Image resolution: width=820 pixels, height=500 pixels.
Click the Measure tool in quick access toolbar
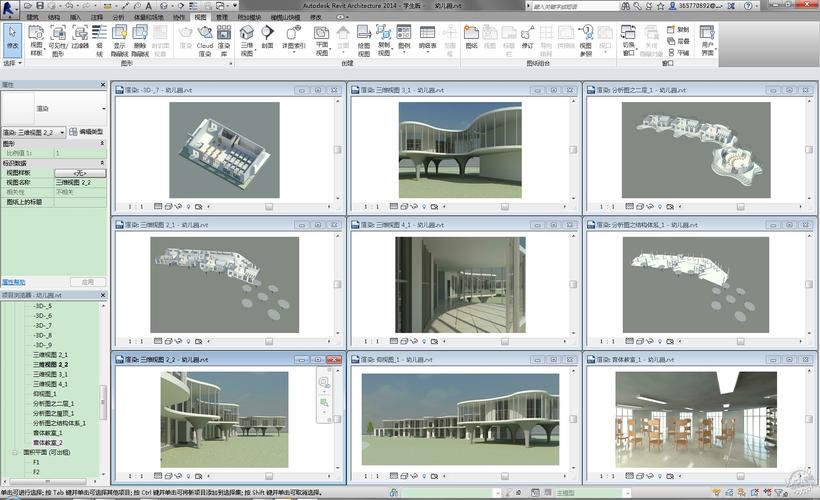click(108, 6)
